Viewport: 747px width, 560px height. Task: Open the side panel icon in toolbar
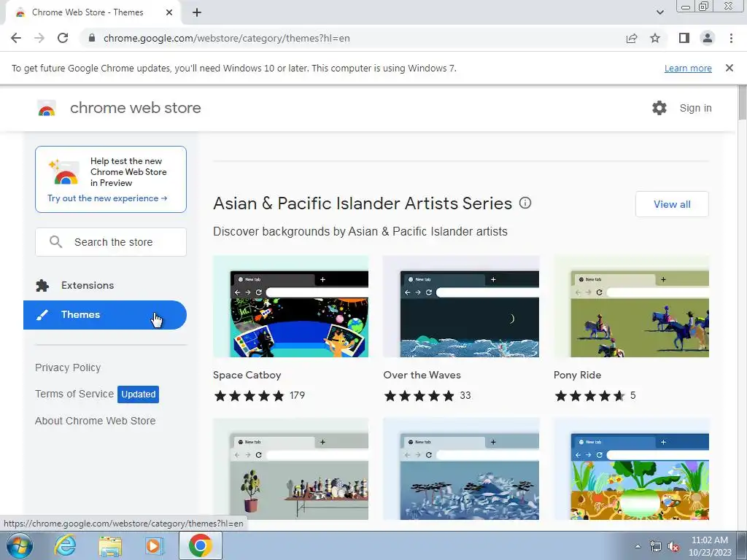[684, 38]
